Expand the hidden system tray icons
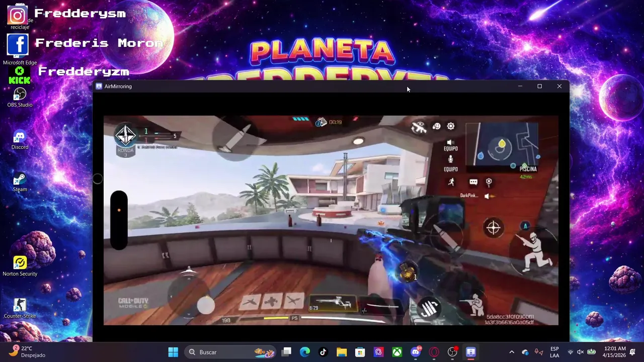Screen dimensions: 644x362 (512, 352)
